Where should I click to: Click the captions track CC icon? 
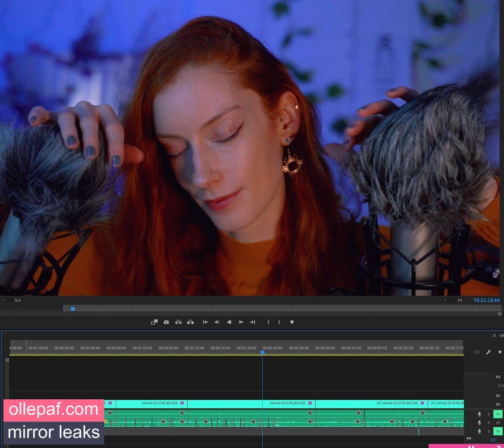point(477,352)
